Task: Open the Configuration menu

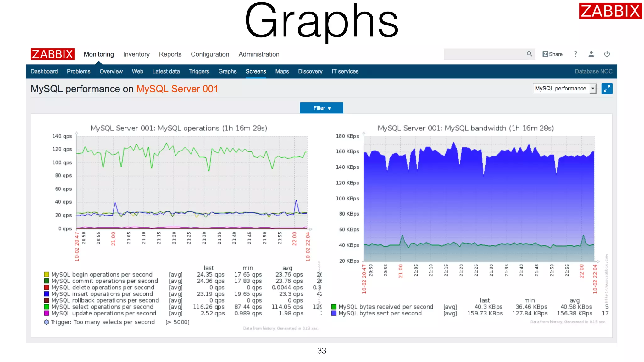Action: click(210, 54)
